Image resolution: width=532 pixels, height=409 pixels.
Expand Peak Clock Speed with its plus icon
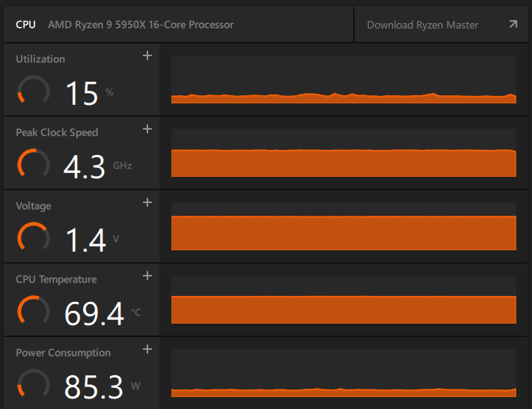click(147, 129)
